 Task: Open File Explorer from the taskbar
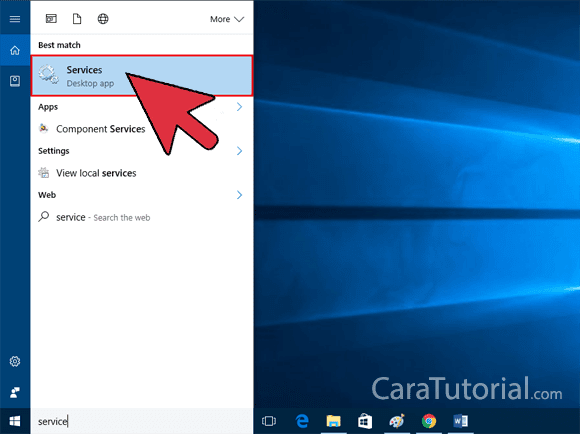tap(333, 421)
